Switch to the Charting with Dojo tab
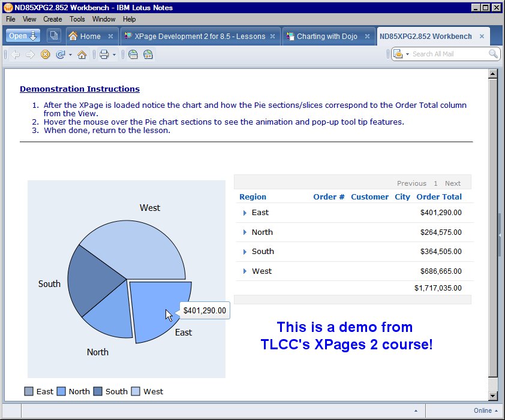Screen dimensions: 505x420 [x=327, y=35]
